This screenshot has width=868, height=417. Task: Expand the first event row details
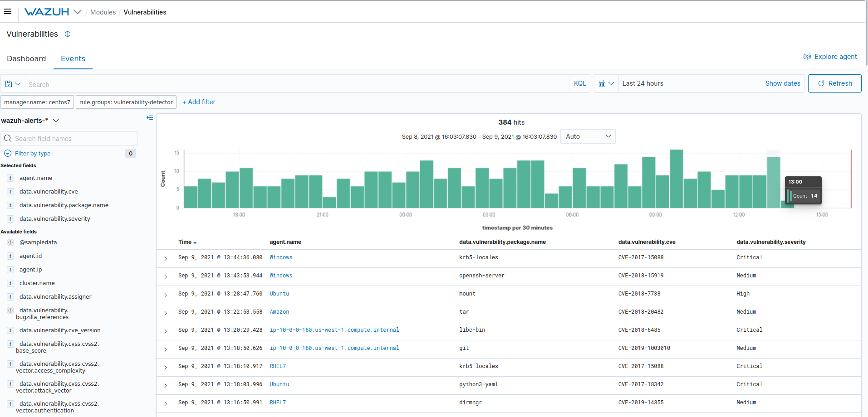tap(165, 258)
